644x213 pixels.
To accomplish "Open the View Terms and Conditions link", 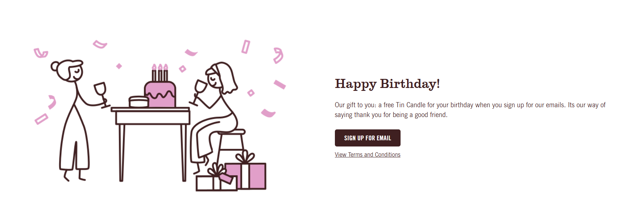I will click(x=368, y=155).
